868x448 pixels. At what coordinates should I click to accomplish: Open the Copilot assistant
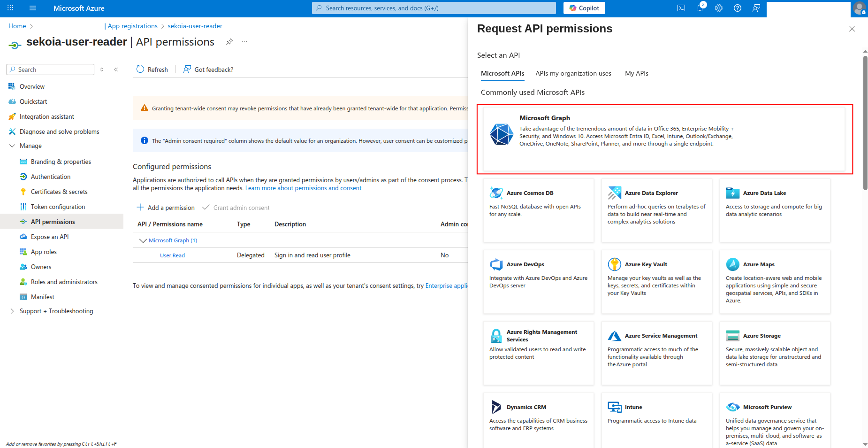[584, 8]
